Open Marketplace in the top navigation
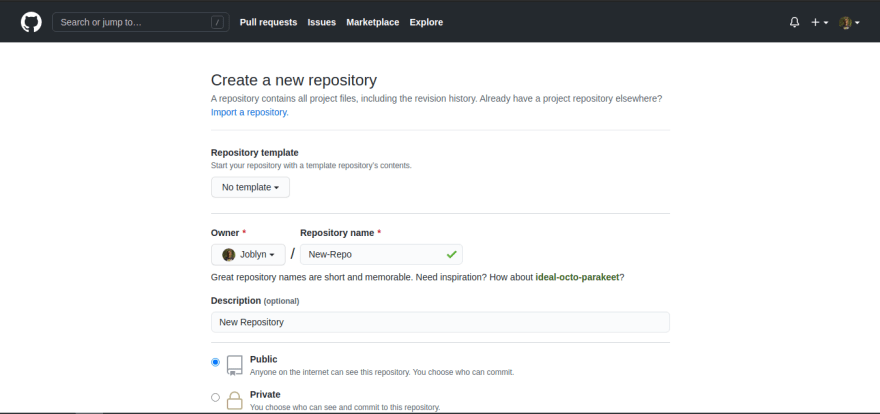The image size is (880, 414). click(x=373, y=22)
